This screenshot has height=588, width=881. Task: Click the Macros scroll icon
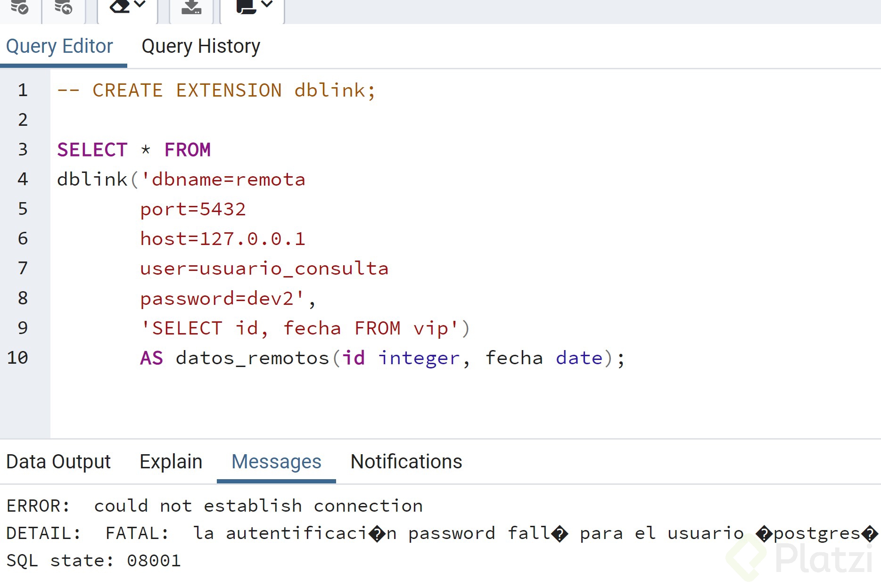click(x=246, y=6)
